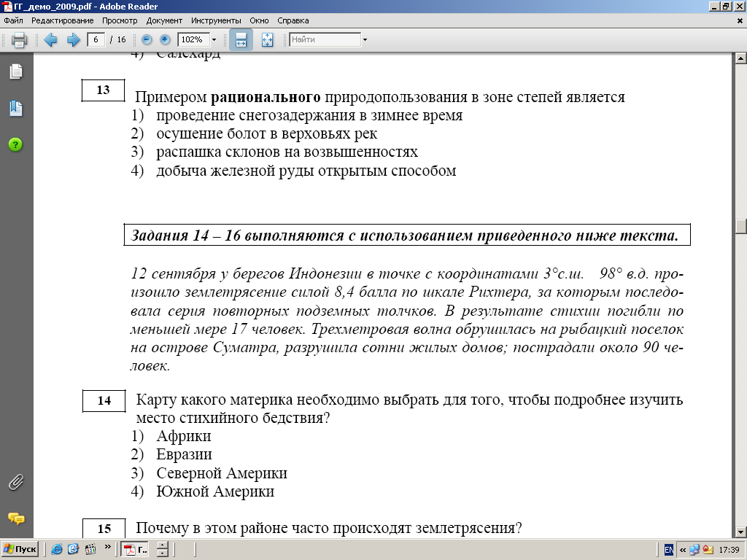Viewport: 747px width, 560px height.
Task: Open the Attachments paperclip panel
Action: pos(16,483)
